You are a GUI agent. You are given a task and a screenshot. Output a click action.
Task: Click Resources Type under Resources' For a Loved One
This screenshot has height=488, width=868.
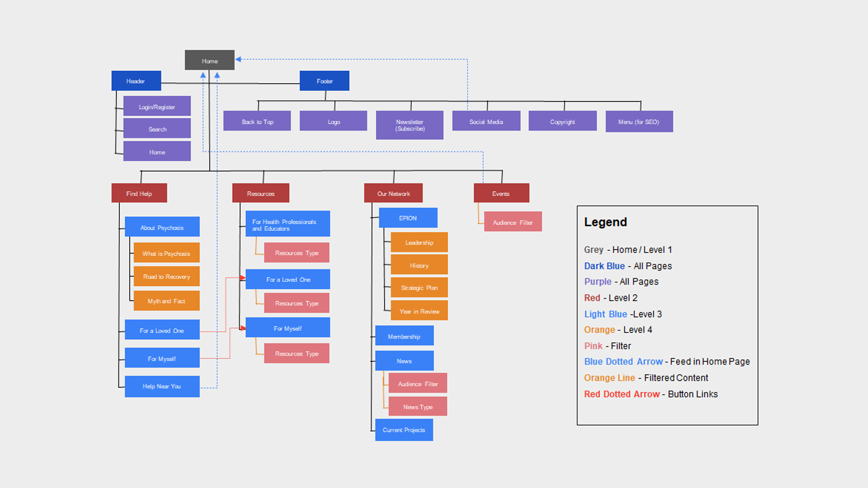tap(297, 303)
